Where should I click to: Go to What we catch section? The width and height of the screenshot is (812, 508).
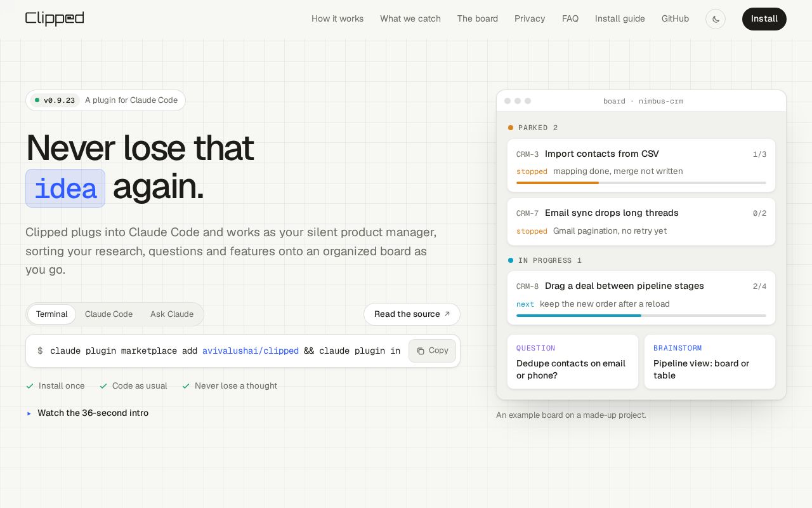(410, 19)
